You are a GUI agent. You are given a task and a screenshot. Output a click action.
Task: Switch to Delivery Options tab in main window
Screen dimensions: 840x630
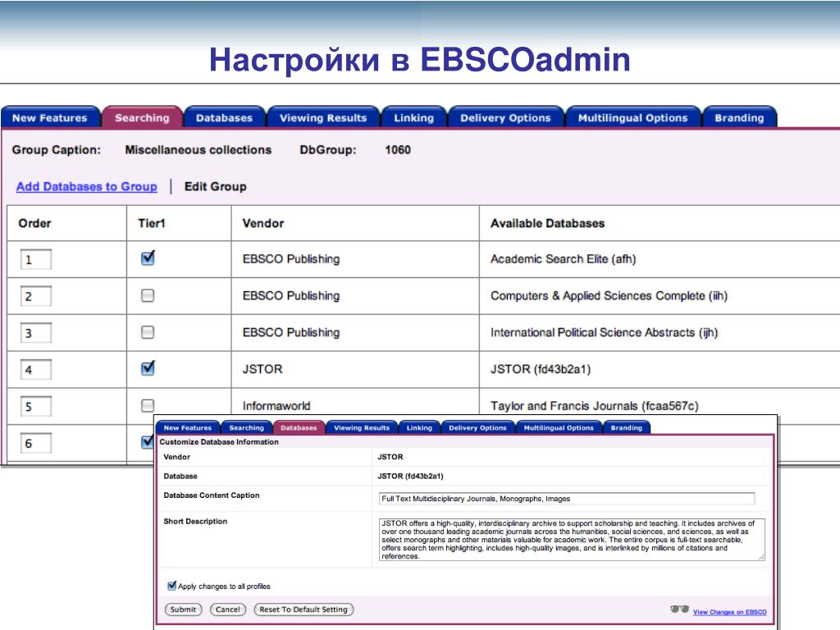tap(505, 117)
